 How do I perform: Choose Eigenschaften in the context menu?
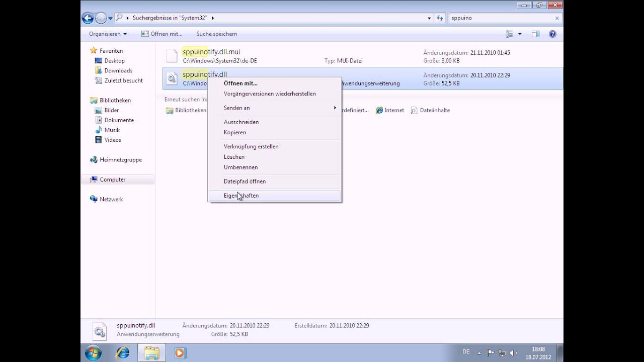pyautogui.click(x=275, y=196)
